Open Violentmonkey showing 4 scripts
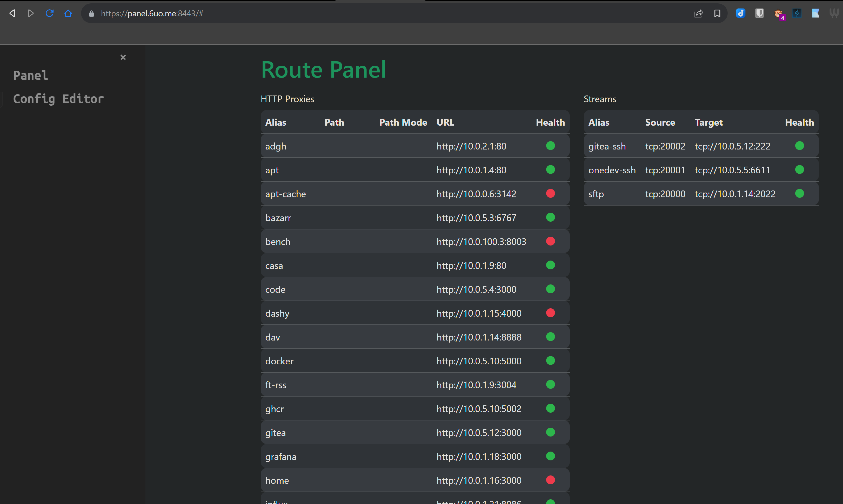 click(x=779, y=14)
